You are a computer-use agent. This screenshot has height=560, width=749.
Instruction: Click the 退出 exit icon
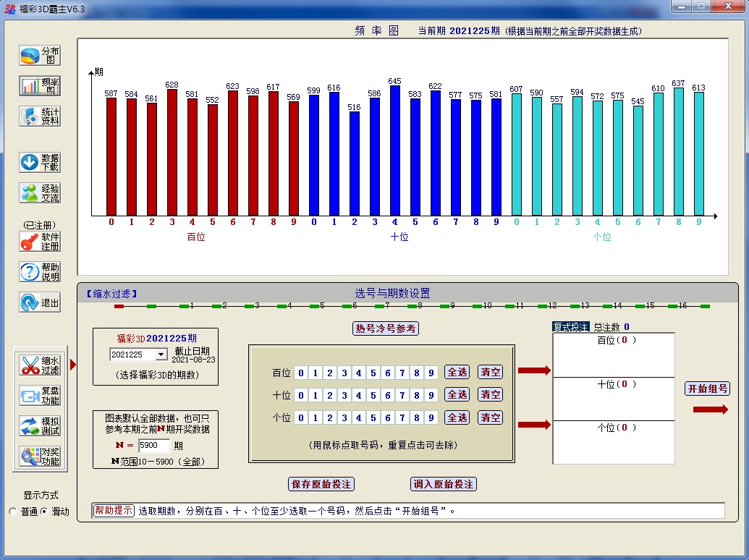(40, 302)
